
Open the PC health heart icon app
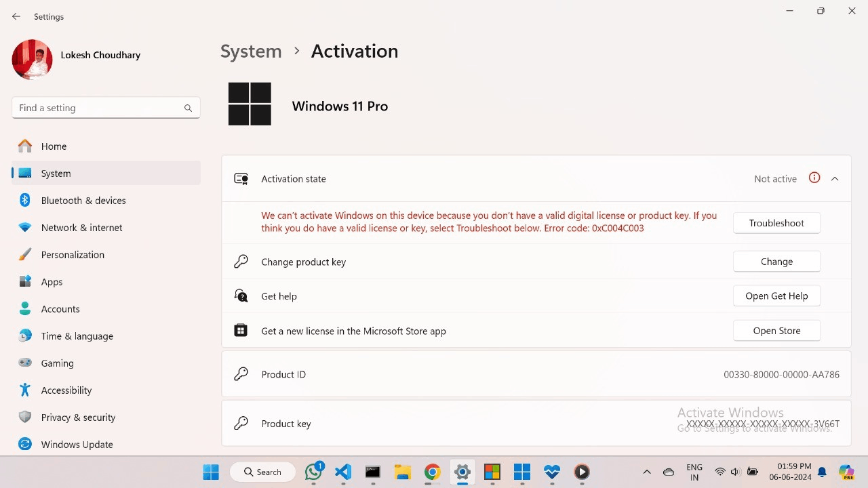(552, 472)
